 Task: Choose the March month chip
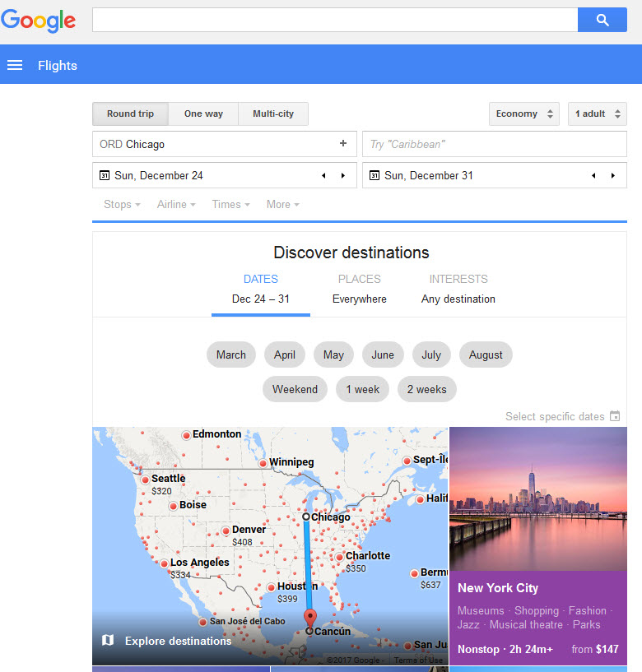(231, 355)
